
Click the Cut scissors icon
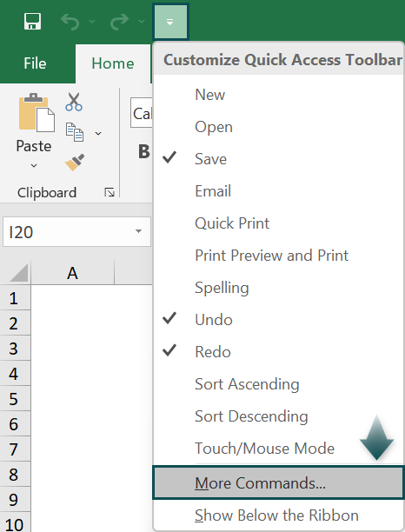(74, 102)
